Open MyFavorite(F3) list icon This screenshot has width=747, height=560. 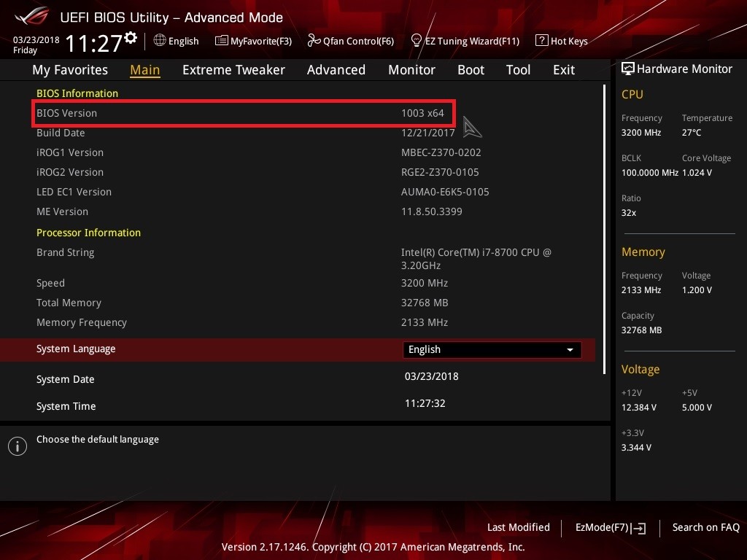[x=222, y=41]
